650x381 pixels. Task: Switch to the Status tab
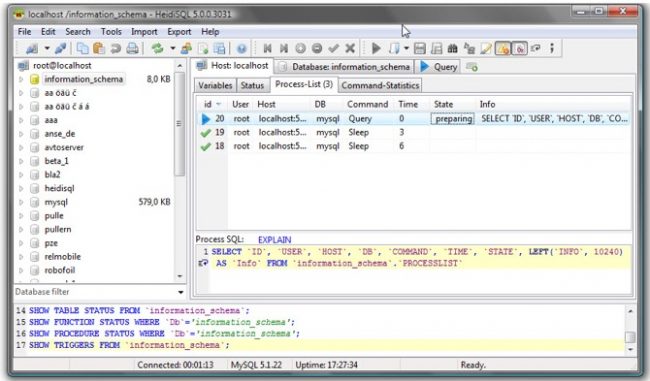click(x=252, y=85)
